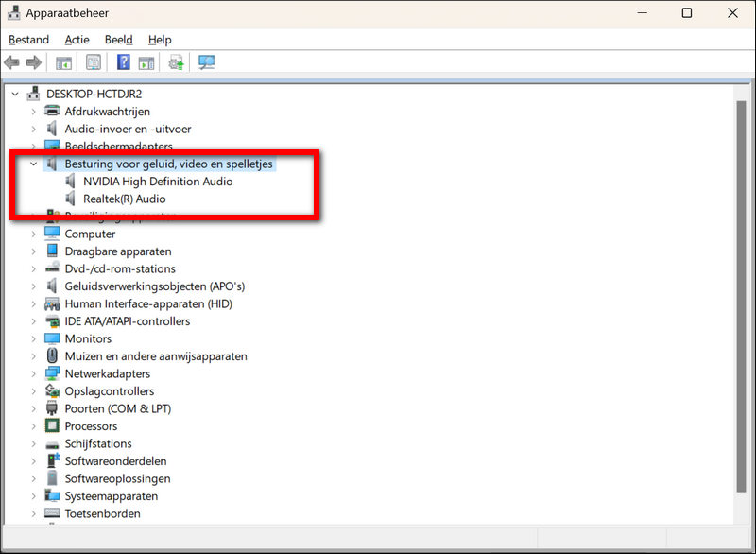
Task: Open the Bestand menu
Action: click(28, 40)
